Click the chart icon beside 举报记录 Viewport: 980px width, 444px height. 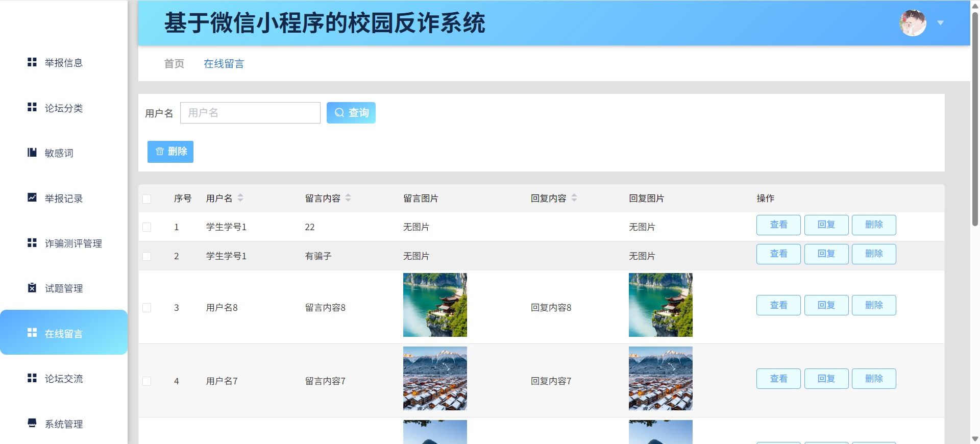[x=32, y=198]
